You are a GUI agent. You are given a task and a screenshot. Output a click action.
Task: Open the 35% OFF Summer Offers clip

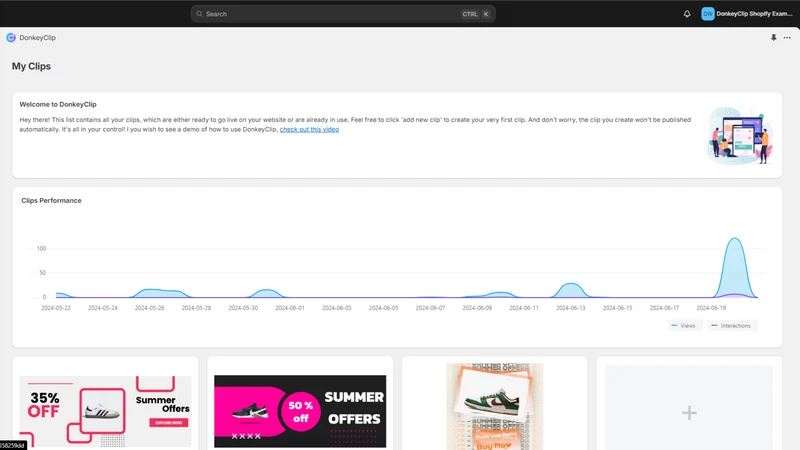(105, 411)
